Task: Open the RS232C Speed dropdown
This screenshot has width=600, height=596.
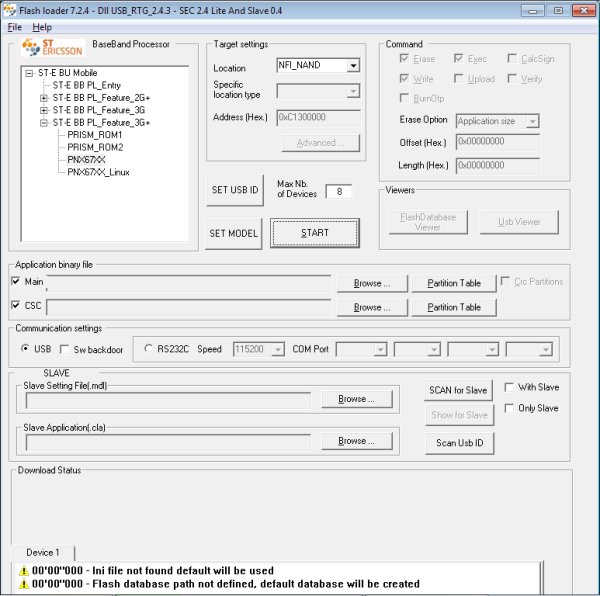Action: coord(279,349)
